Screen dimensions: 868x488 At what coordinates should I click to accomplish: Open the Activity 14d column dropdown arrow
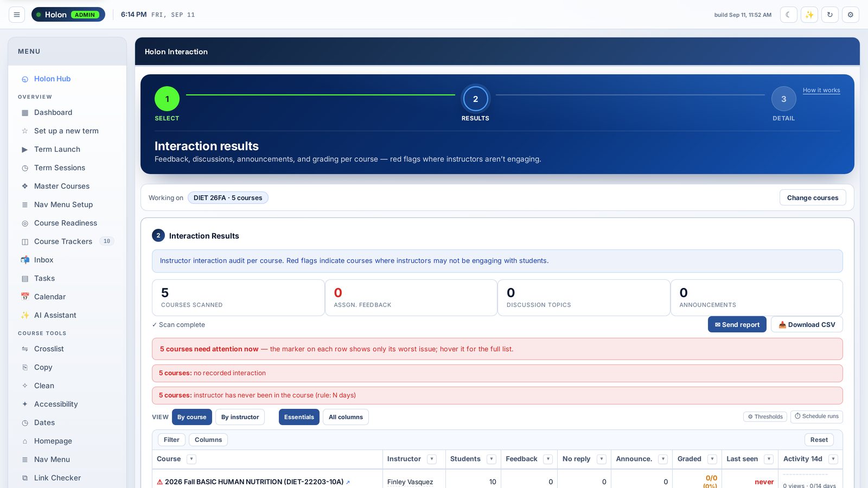tap(833, 459)
